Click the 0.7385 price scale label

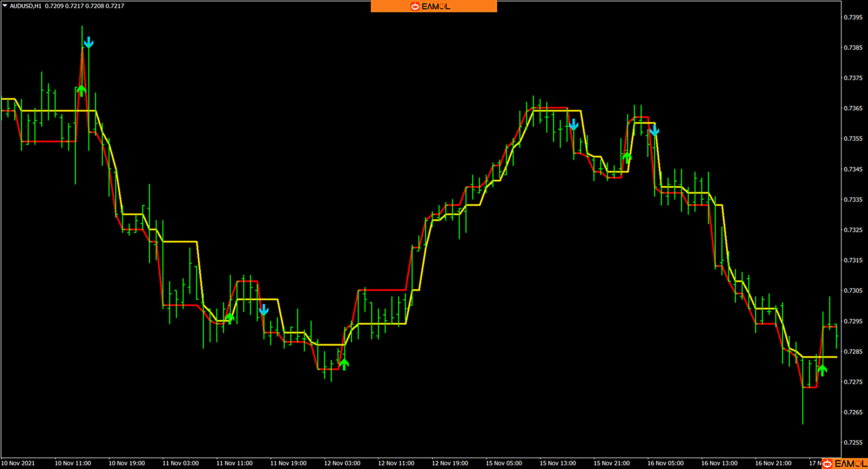[x=853, y=48]
